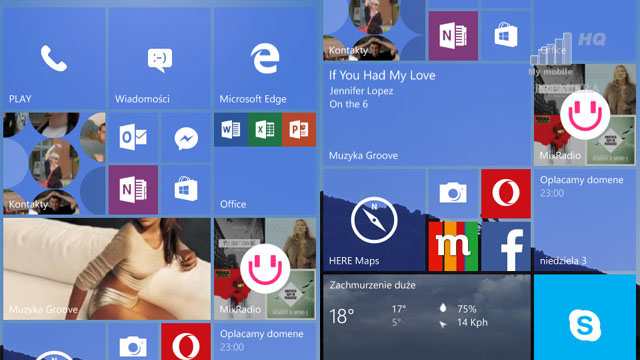The height and width of the screenshot is (360, 640).
Task: Tap the Word icon in the Office tile
Action: [x=231, y=130]
